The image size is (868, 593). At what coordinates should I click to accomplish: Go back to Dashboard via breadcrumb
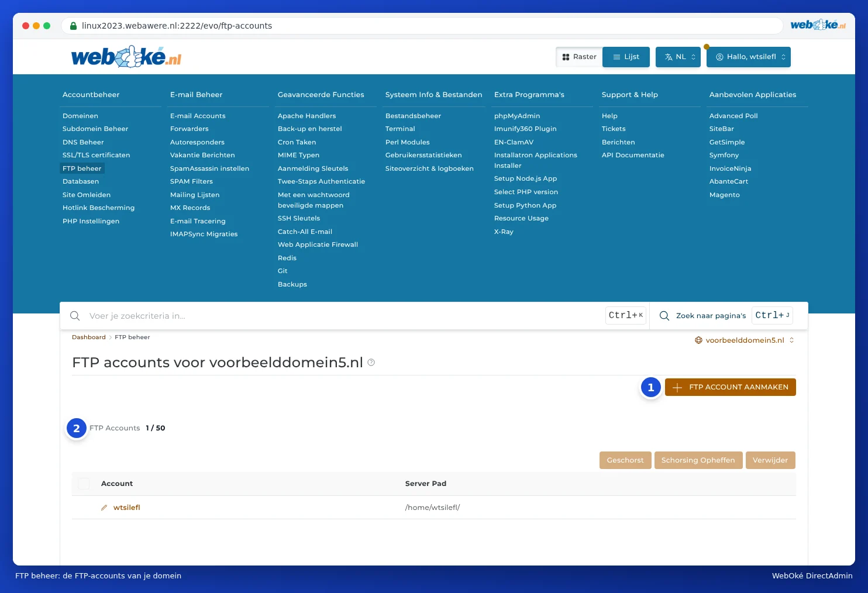89,337
